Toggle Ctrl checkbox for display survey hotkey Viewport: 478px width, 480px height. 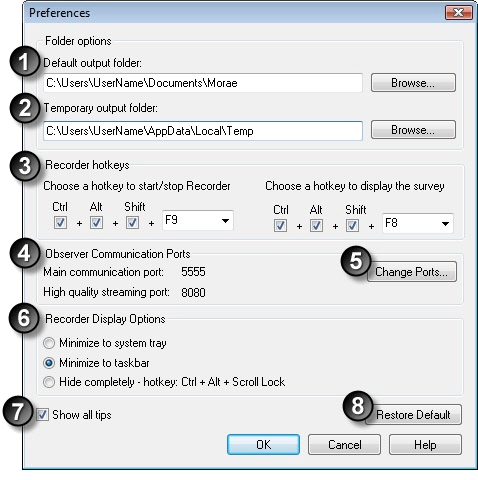click(x=280, y=226)
